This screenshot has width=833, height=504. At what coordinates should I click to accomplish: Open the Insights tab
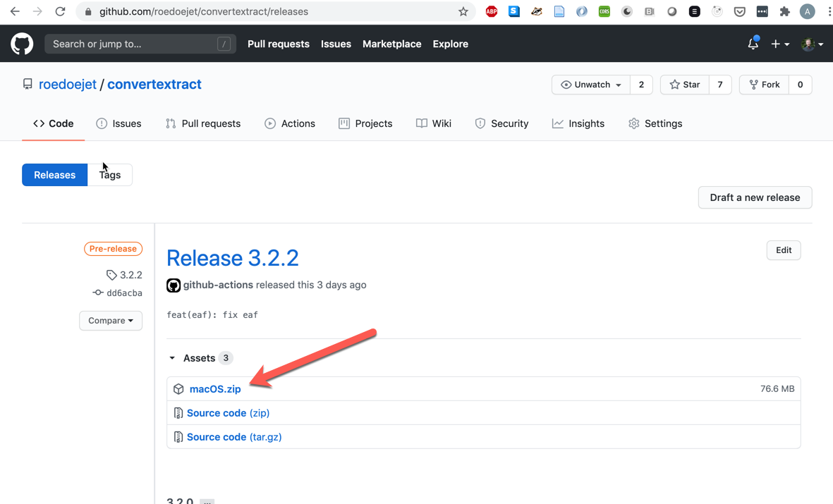578,123
